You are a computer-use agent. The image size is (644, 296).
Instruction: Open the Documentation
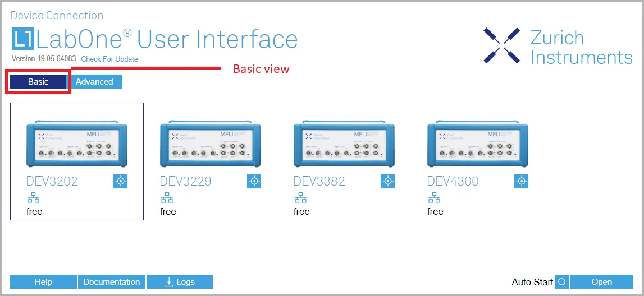111,282
